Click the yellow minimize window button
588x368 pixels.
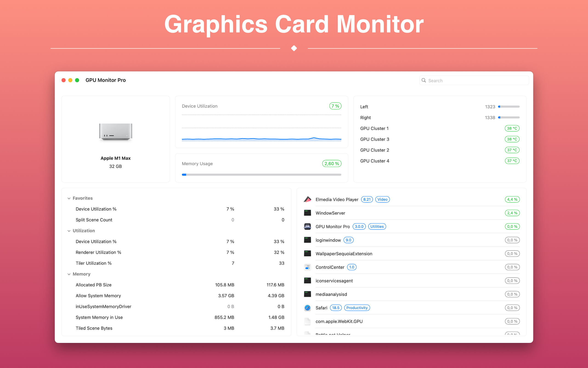pos(70,80)
